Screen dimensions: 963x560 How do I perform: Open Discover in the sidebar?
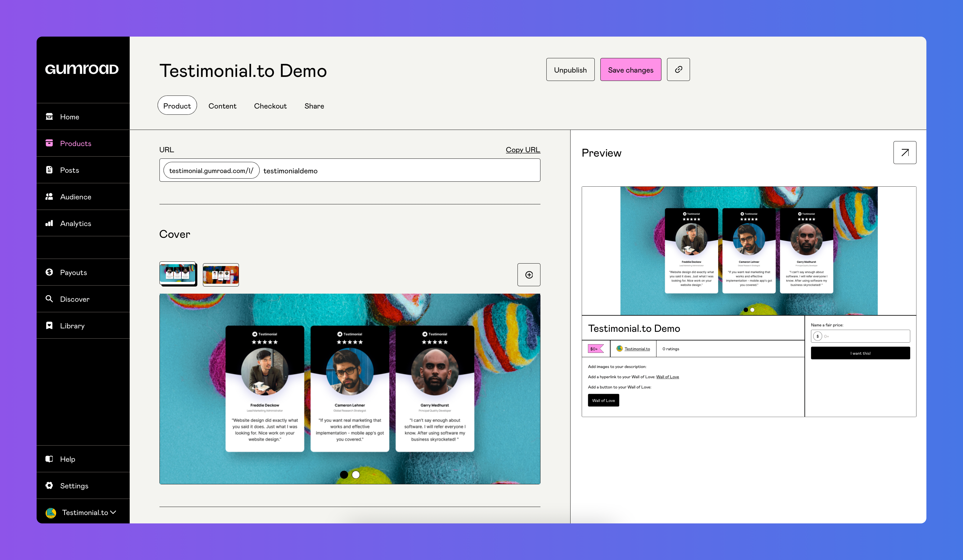[83, 299]
